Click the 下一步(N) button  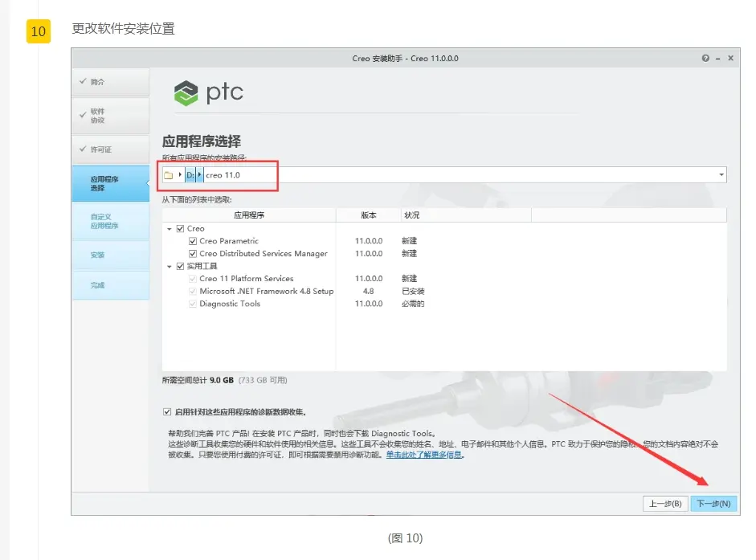coord(713,504)
